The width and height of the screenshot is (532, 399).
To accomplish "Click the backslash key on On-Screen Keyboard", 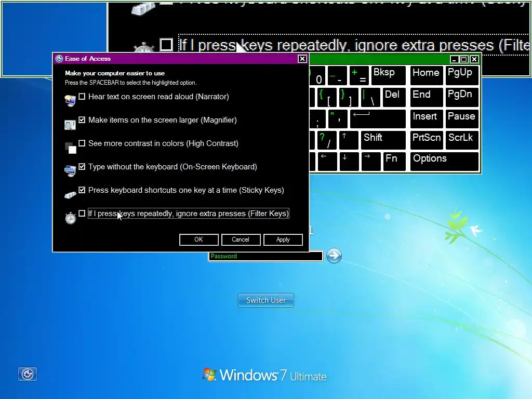I will click(x=370, y=97).
